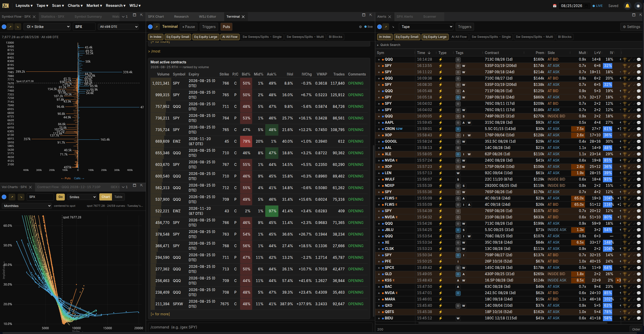644x334 pixels.
Task: Open the All ≤98 DTE dropdown
Action: click(x=118, y=27)
